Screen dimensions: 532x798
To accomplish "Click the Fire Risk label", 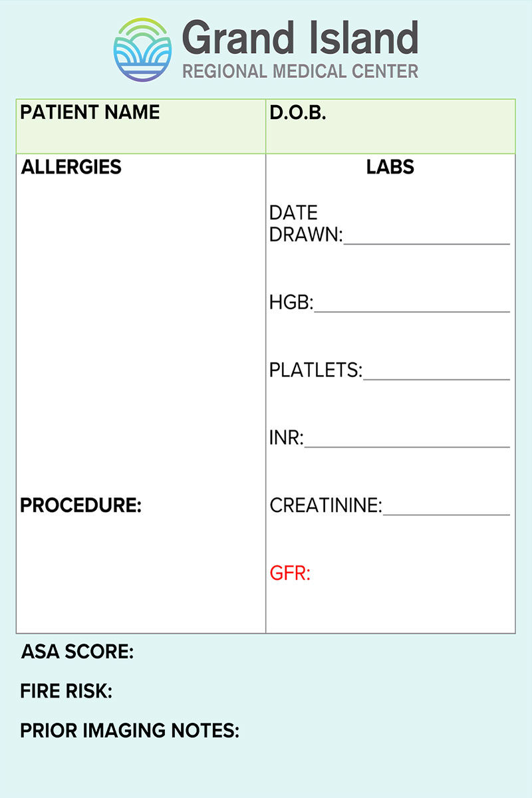I will [66, 692].
